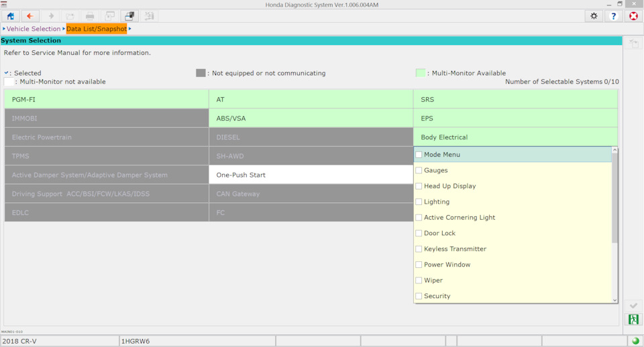644x347 pixels.
Task: Click the list scrollbar down arrow
Action: click(614, 300)
